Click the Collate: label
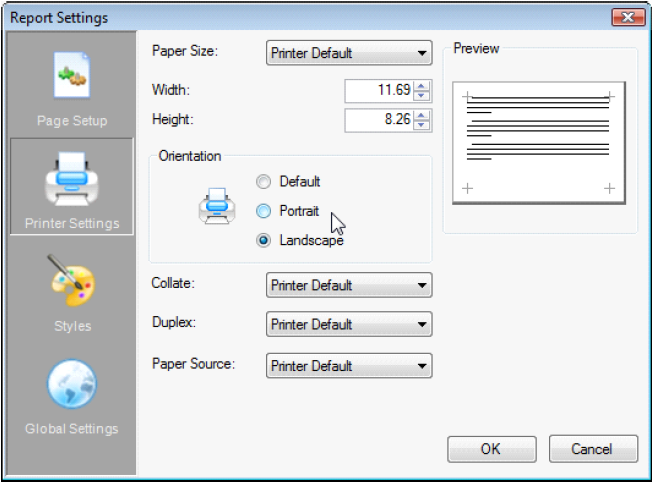 173,283
